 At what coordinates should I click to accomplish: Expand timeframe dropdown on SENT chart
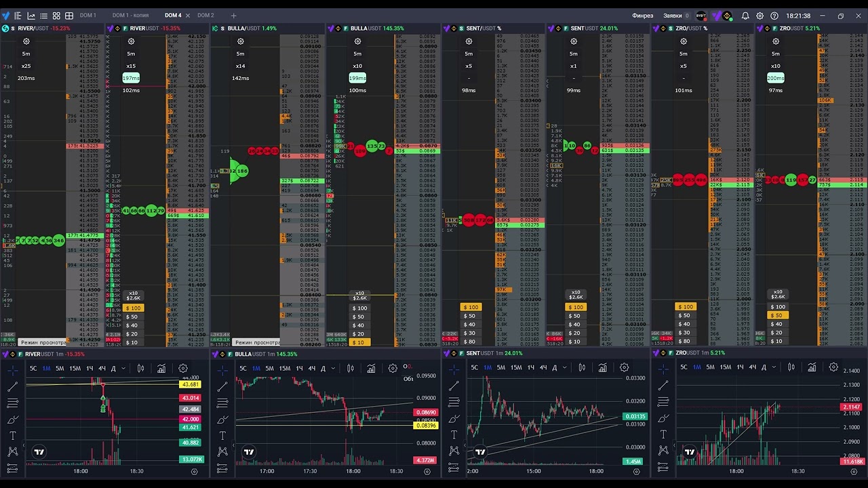coord(564,368)
